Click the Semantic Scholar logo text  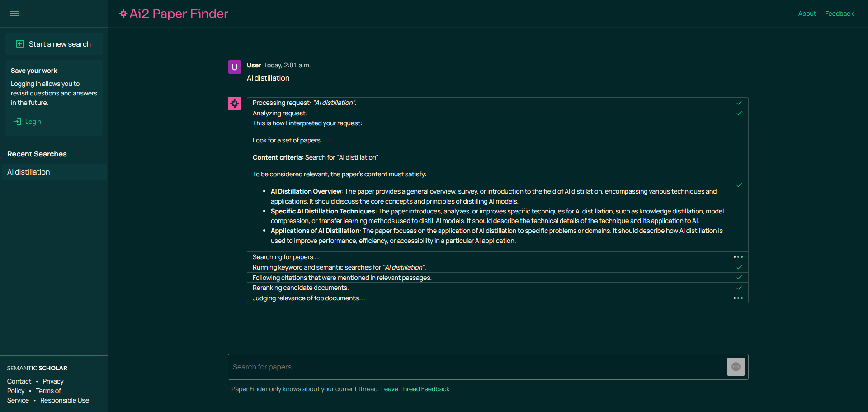37,368
